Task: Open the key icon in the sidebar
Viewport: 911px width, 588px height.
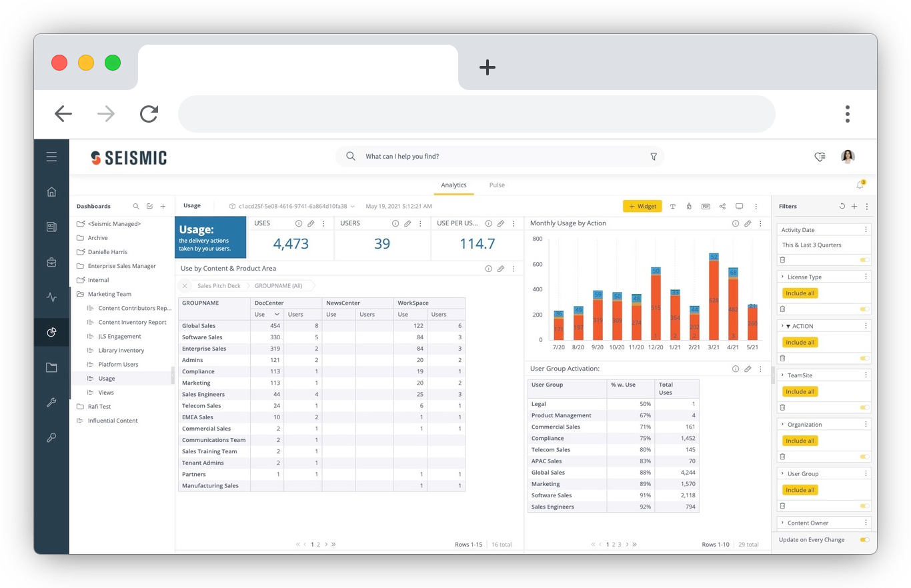Action: tap(51, 437)
